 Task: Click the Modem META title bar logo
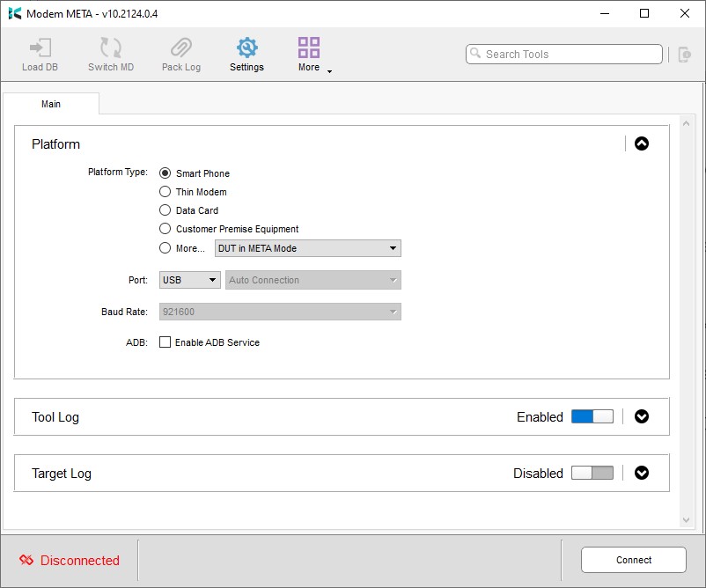pyautogui.click(x=14, y=14)
